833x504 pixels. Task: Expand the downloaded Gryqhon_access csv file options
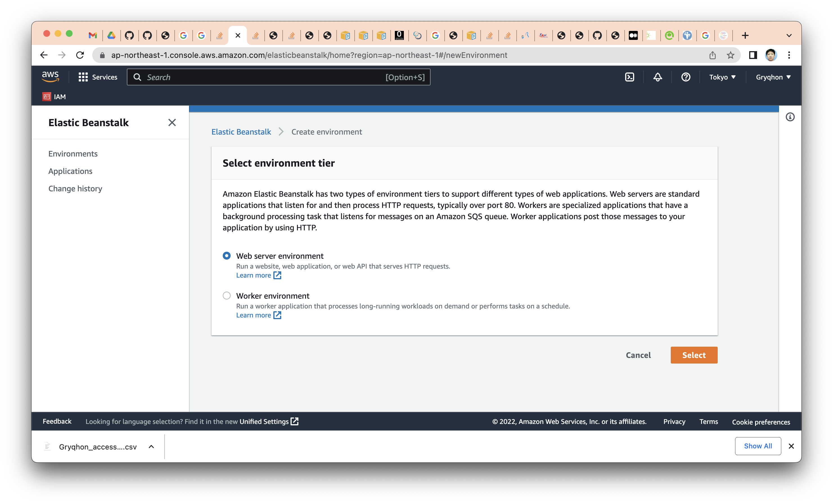coord(151,446)
